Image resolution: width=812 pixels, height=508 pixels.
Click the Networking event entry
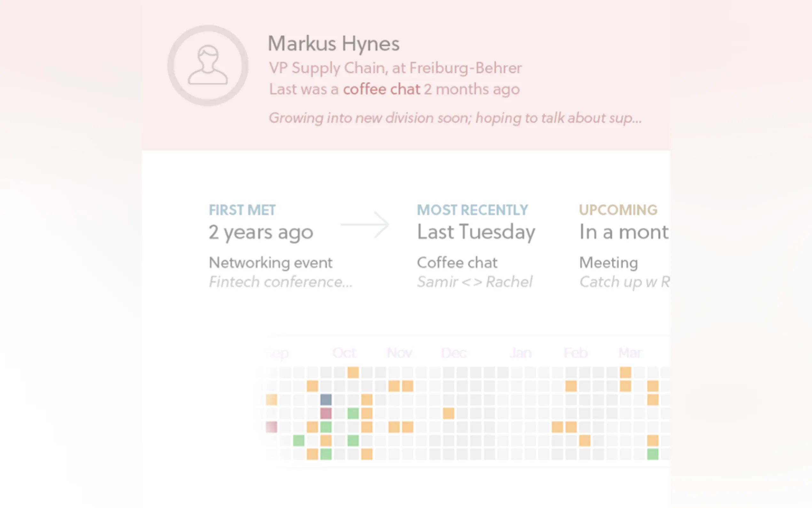[270, 262]
